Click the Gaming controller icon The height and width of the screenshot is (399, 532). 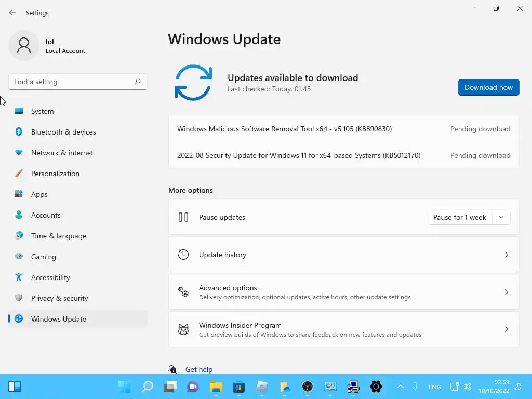click(x=19, y=256)
